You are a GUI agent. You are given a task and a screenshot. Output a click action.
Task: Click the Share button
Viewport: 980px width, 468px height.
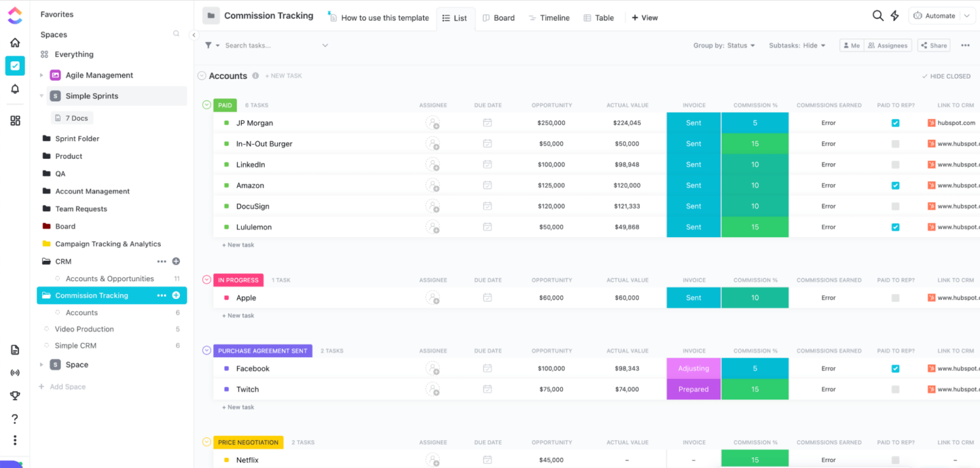pyautogui.click(x=933, y=45)
